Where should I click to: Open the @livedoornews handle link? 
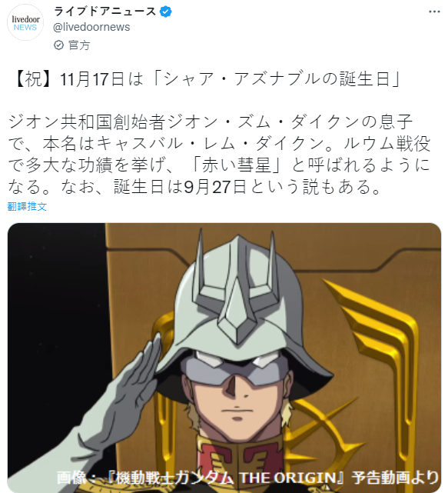[x=91, y=28]
